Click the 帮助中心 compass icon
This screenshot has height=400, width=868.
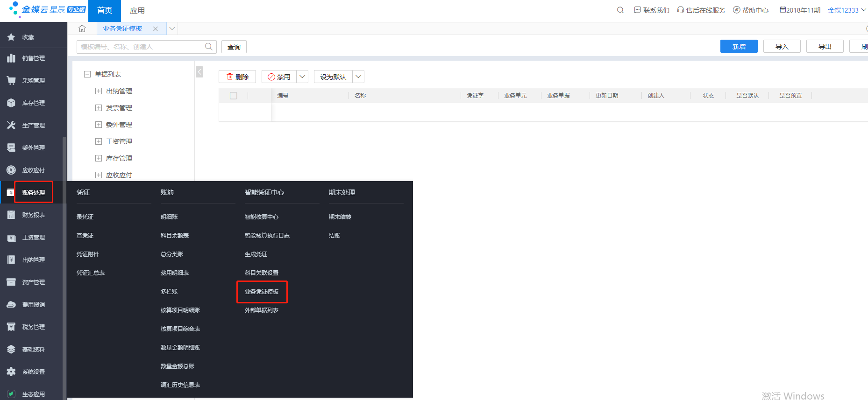point(737,10)
